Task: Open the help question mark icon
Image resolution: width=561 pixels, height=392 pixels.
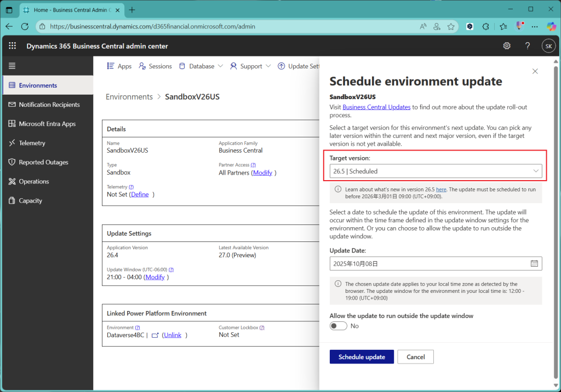Action: point(528,46)
